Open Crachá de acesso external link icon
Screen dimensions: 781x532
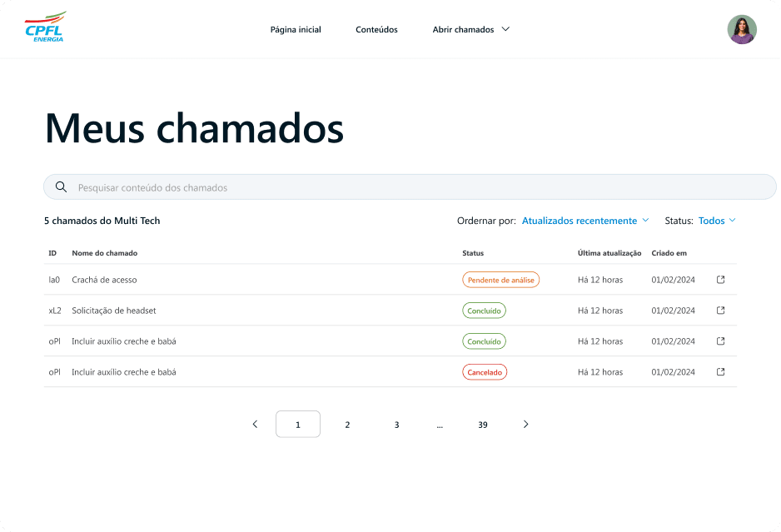720,280
